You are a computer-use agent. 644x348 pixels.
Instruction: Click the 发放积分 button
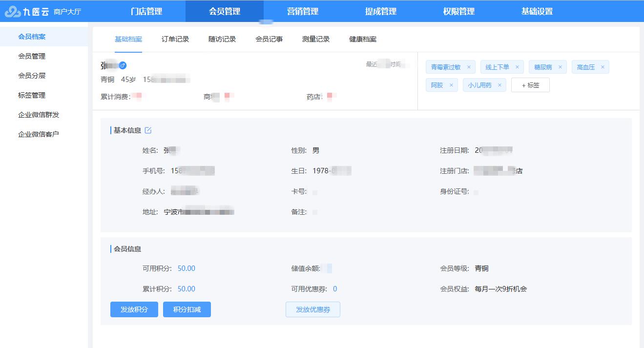pyautogui.click(x=134, y=309)
